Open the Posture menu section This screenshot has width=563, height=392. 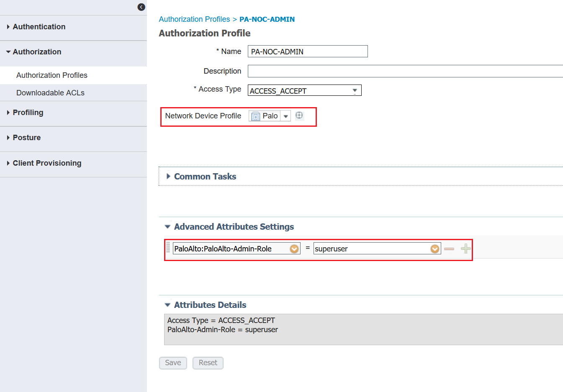[27, 137]
